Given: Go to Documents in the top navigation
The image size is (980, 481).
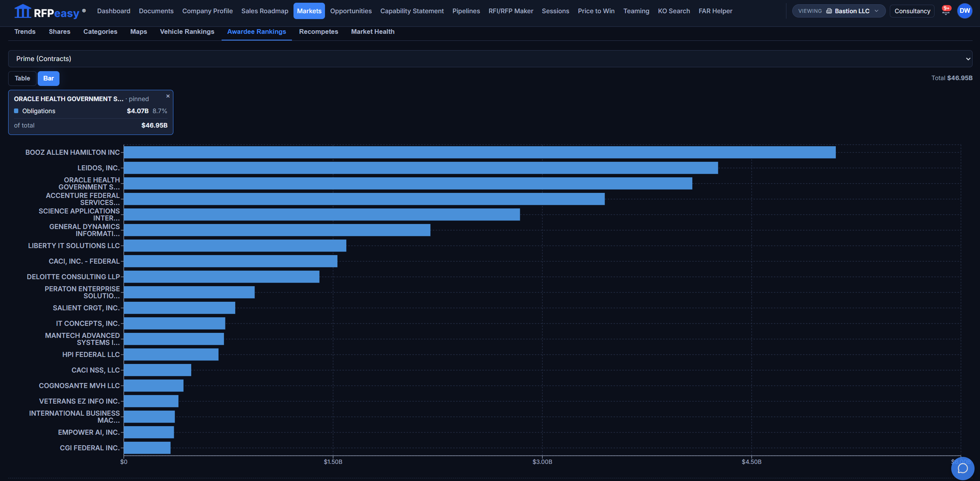Looking at the screenshot, I should click(156, 11).
